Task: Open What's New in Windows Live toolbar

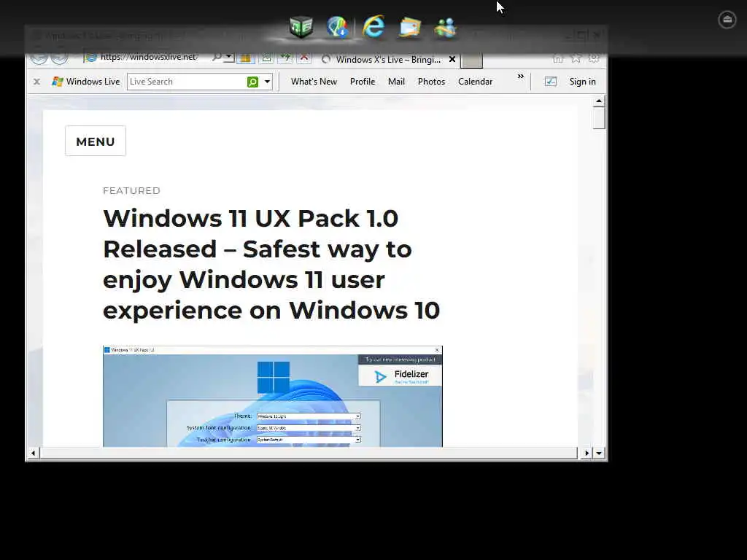Action: tap(314, 82)
